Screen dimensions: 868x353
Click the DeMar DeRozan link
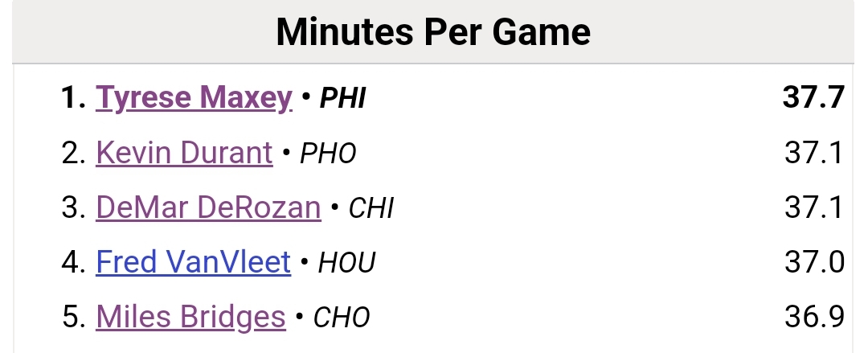208,207
